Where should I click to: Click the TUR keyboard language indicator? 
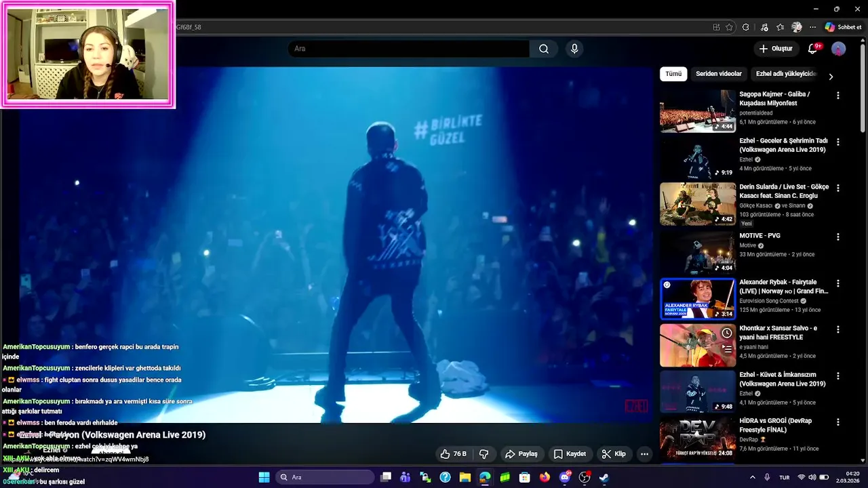pos(785,477)
